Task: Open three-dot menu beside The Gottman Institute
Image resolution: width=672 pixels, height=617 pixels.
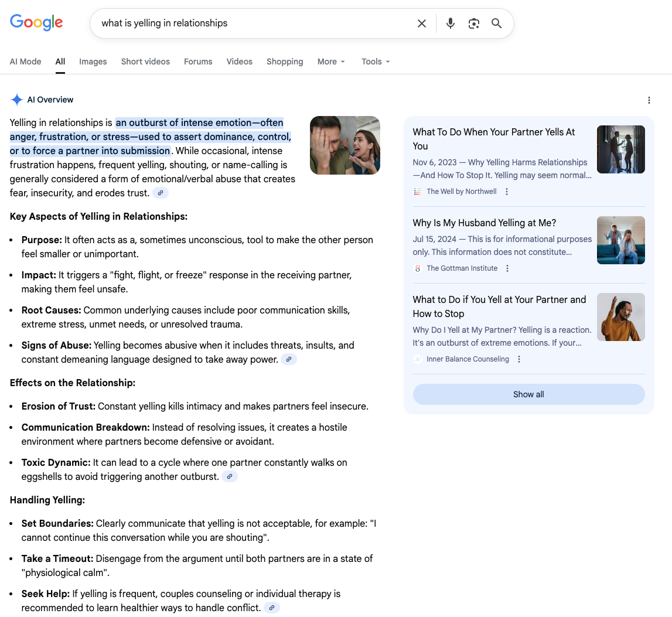Action: click(507, 268)
